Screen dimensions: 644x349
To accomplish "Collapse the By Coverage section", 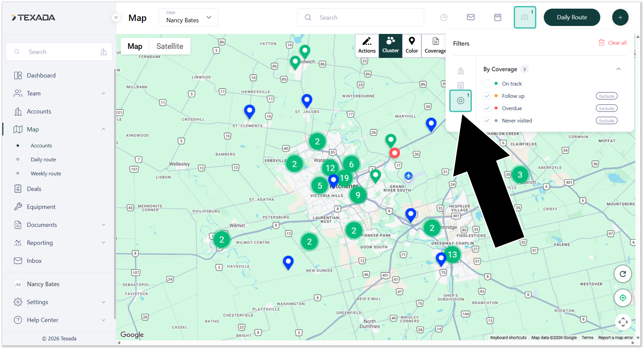I will pos(618,69).
